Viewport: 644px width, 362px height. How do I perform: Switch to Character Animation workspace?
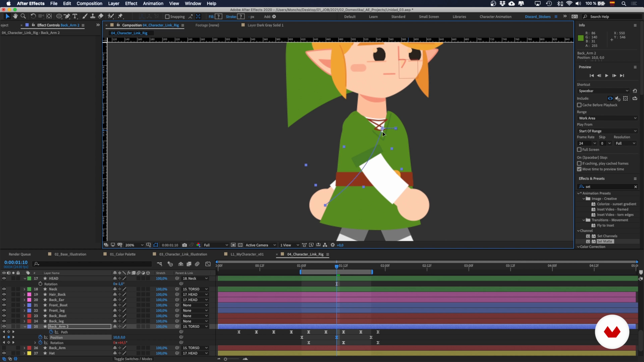[x=496, y=17]
